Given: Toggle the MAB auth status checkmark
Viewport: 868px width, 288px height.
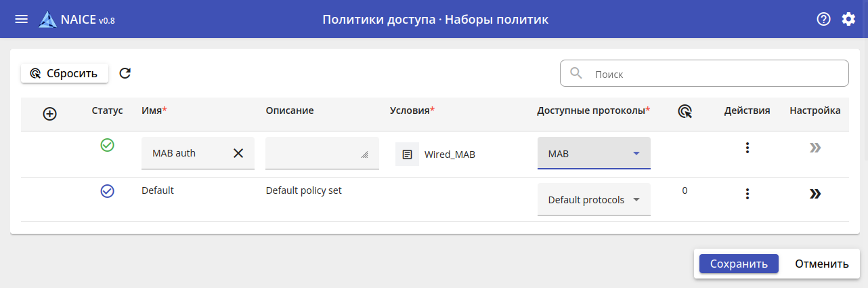Looking at the screenshot, I should [107, 145].
